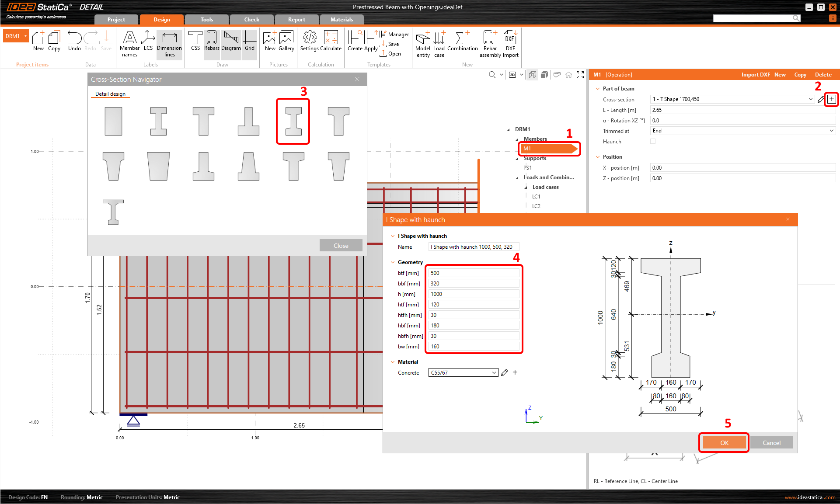Edit concrete material with pencil icon
Viewport: 840px width, 504px height.
point(505,372)
